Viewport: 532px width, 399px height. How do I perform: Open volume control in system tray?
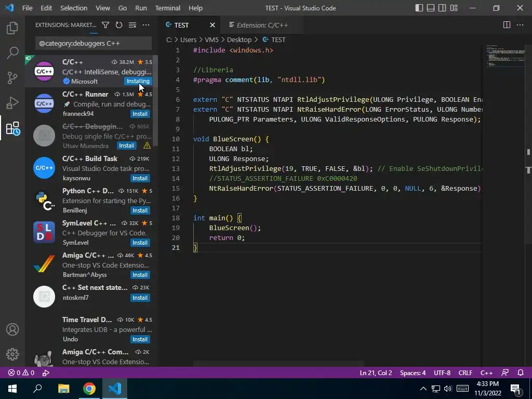(x=448, y=389)
